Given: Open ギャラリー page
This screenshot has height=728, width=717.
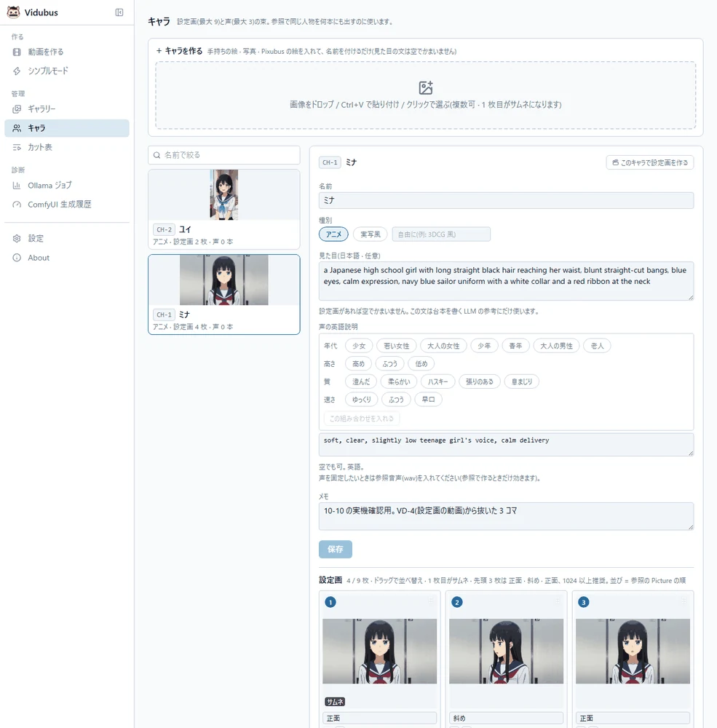Looking at the screenshot, I should point(67,109).
